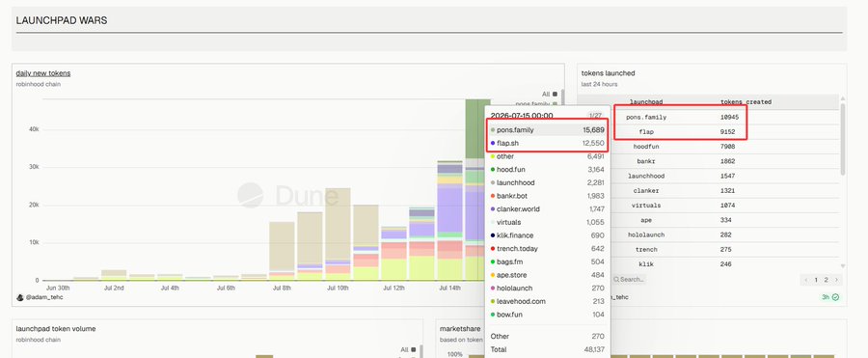Click the green hood.fun color dot in tooltip

[x=493, y=170]
